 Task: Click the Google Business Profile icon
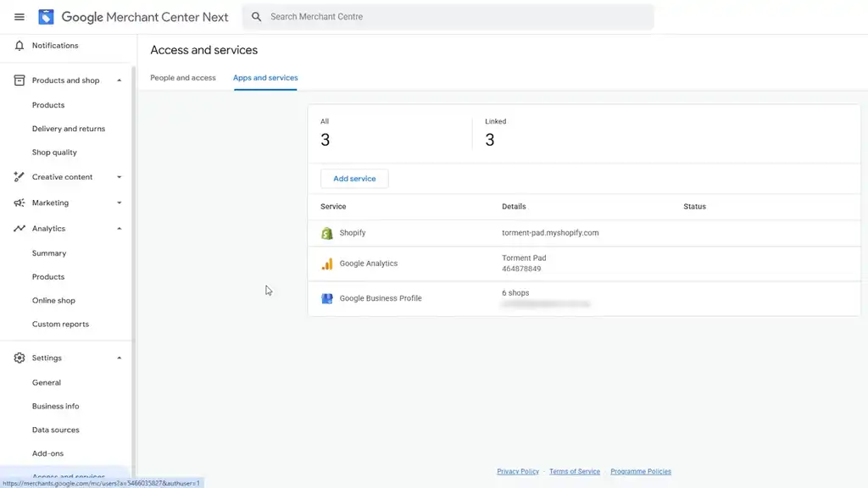(x=327, y=298)
